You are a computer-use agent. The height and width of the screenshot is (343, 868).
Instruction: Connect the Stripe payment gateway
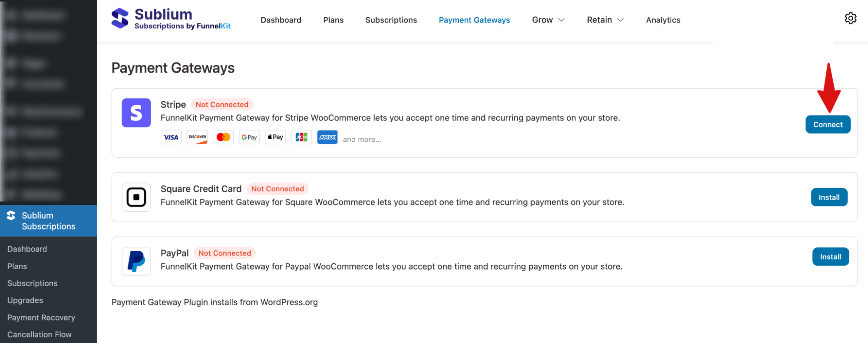[828, 124]
